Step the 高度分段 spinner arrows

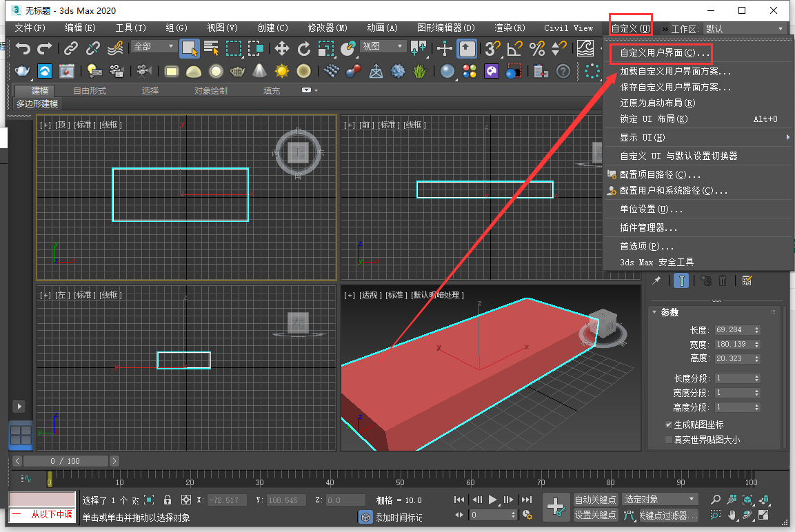coord(757,407)
